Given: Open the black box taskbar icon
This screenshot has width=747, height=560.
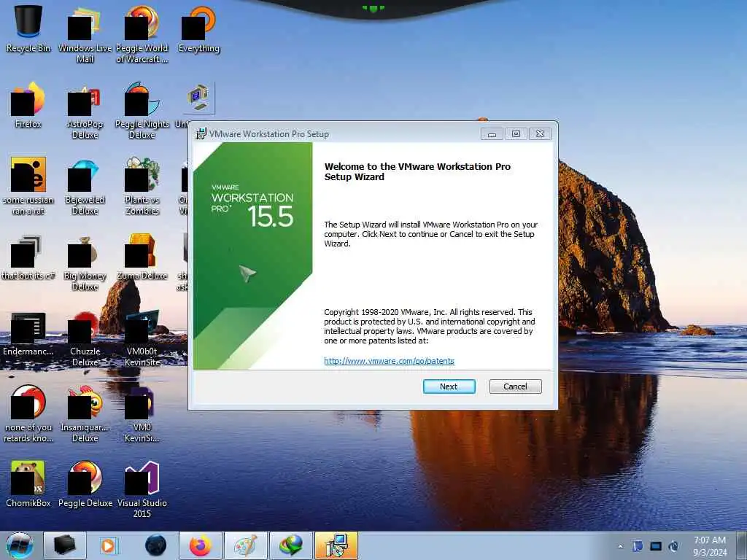Looking at the screenshot, I should coord(65,545).
